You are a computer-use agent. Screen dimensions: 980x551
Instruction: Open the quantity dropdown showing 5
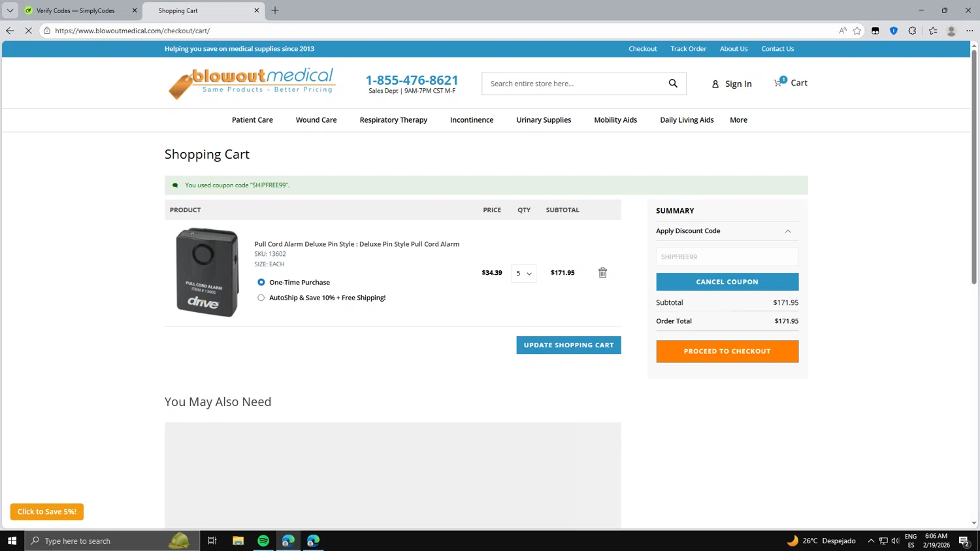pyautogui.click(x=523, y=273)
